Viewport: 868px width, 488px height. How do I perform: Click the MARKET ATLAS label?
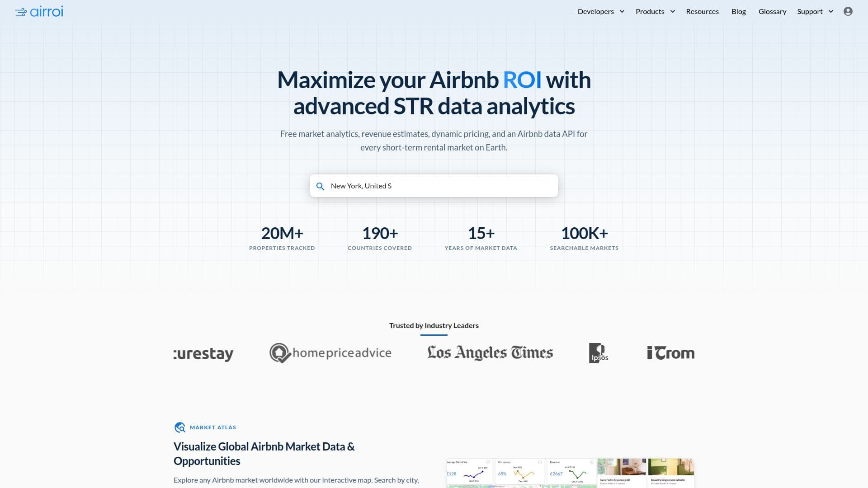(213, 427)
